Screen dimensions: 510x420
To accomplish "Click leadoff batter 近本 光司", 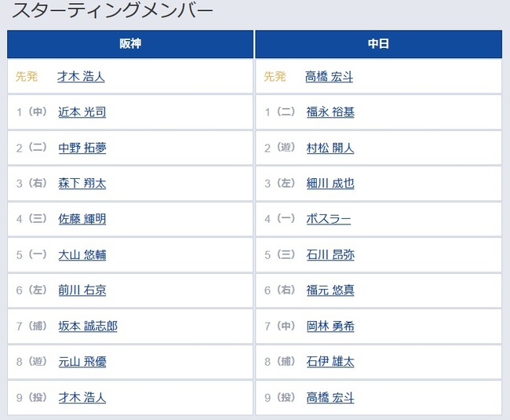I will (82, 112).
